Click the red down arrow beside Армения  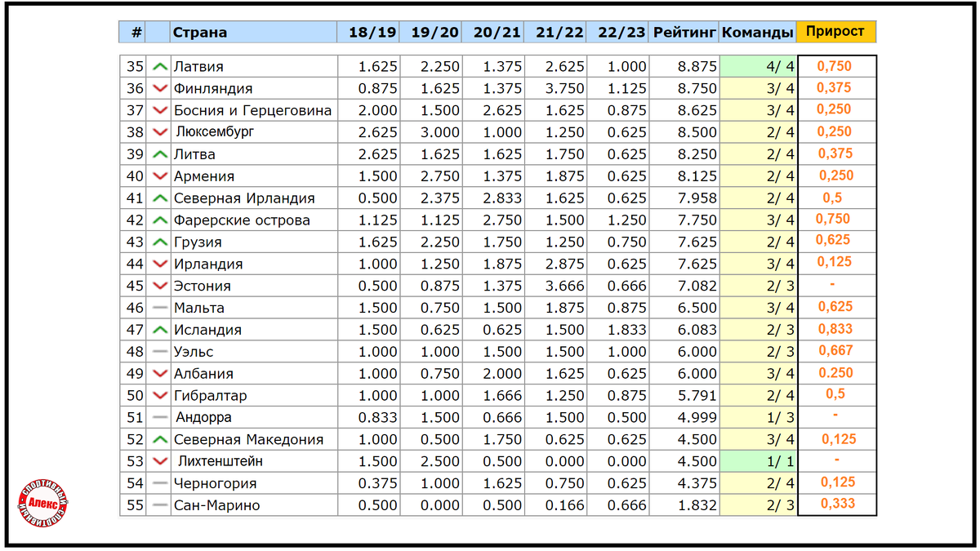160,176
